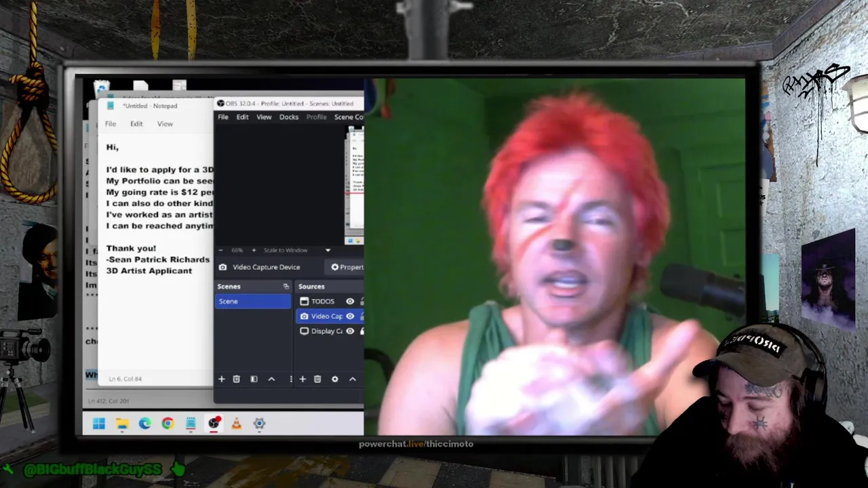
Task: Click the 'Hi,' line in Notepad
Action: pyautogui.click(x=113, y=147)
